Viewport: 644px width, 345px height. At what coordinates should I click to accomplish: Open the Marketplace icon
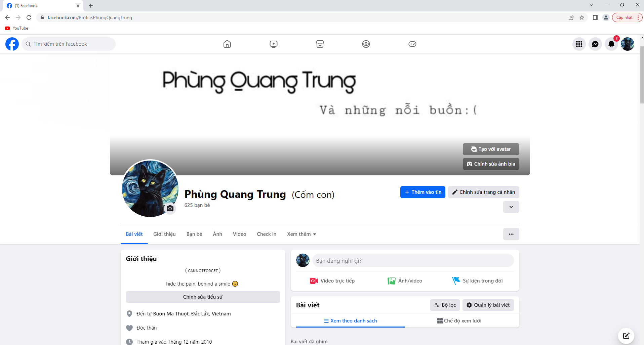tap(320, 44)
